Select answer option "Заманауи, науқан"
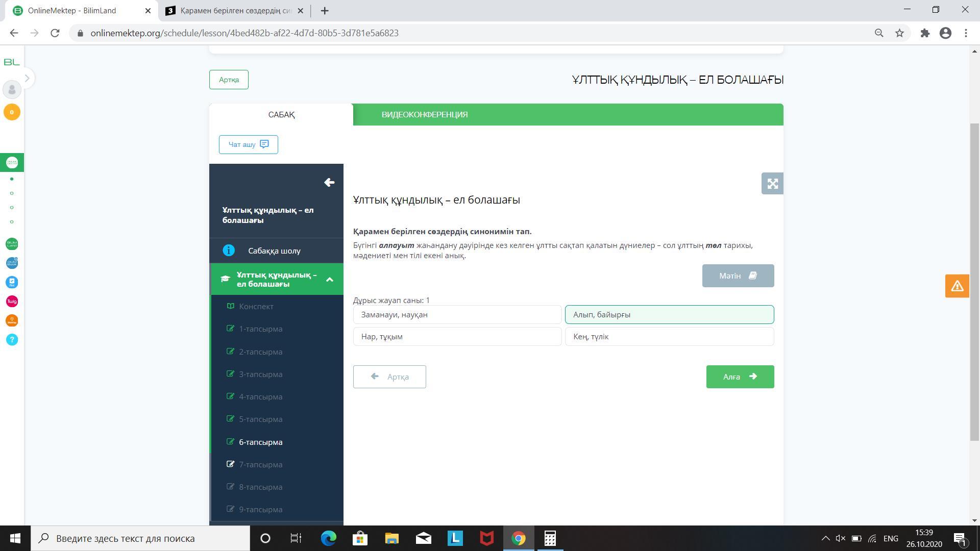Viewport: 980px width, 551px height. tap(457, 315)
